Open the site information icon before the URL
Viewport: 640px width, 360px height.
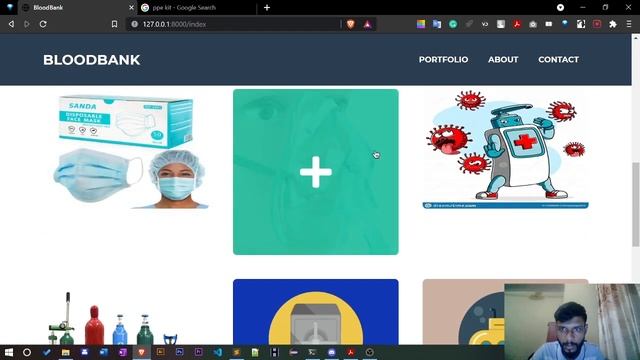pyautogui.click(x=134, y=24)
